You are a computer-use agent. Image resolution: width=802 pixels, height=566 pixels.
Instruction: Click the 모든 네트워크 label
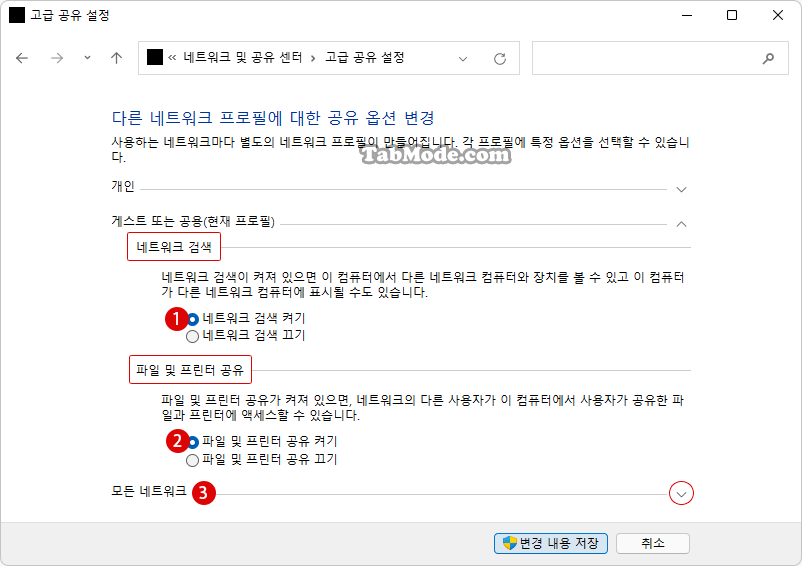click(149, 491)
